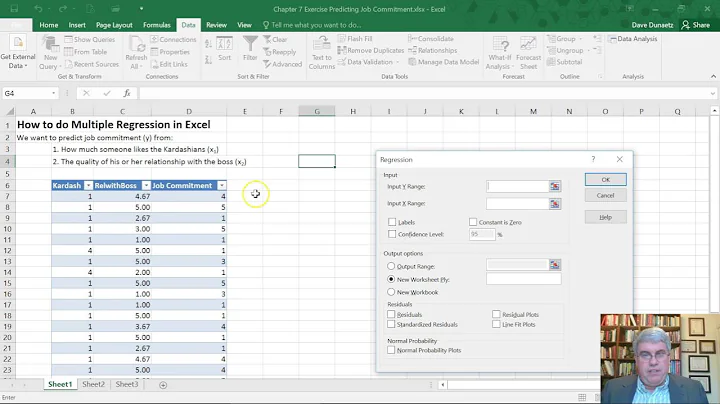The image size is (720, 404).
Task: Sort descending Z to A
Action: (x=208, y=59)
